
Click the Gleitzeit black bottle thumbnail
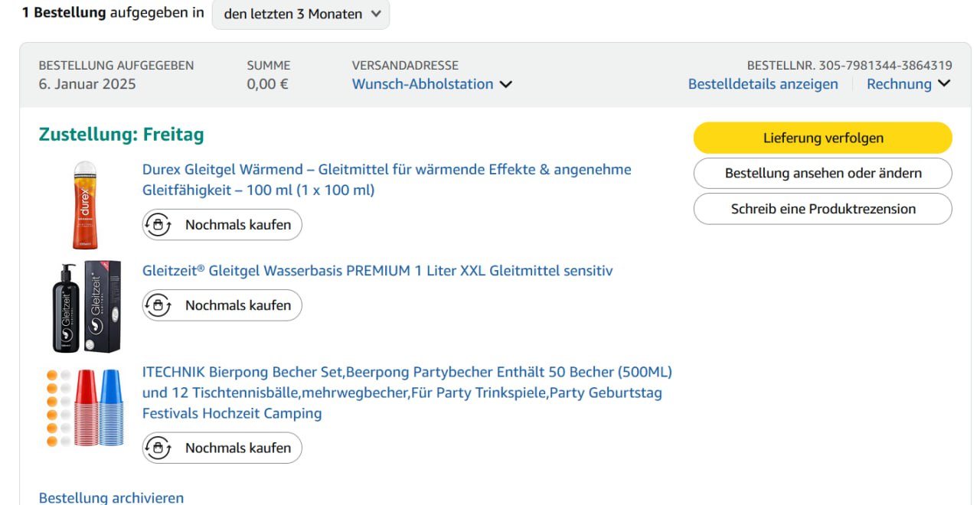(86, 306)
